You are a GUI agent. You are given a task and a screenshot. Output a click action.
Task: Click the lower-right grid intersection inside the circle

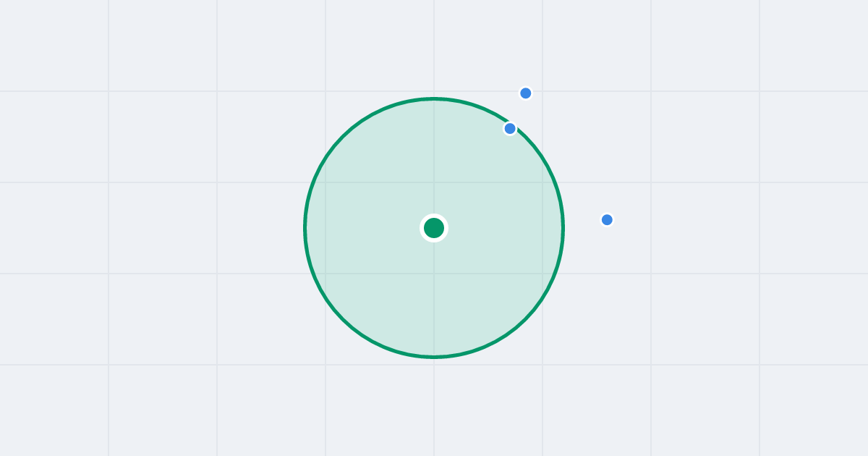point(542,274)
